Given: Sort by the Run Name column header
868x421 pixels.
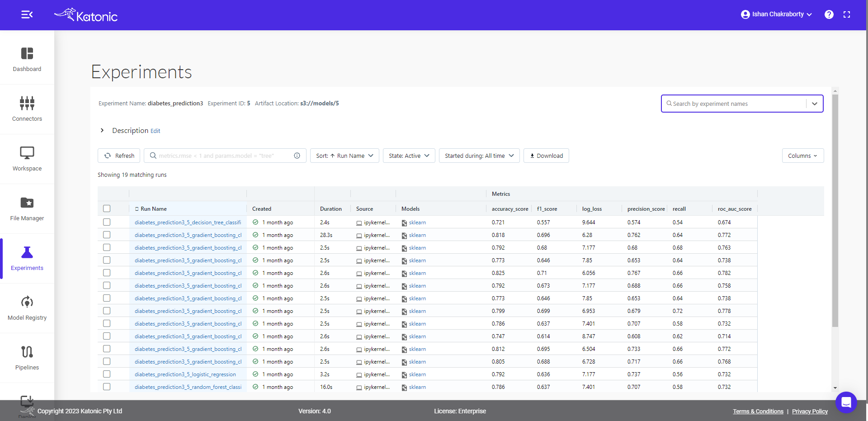Looking at the screenshot, I should (x=154, y=209).
